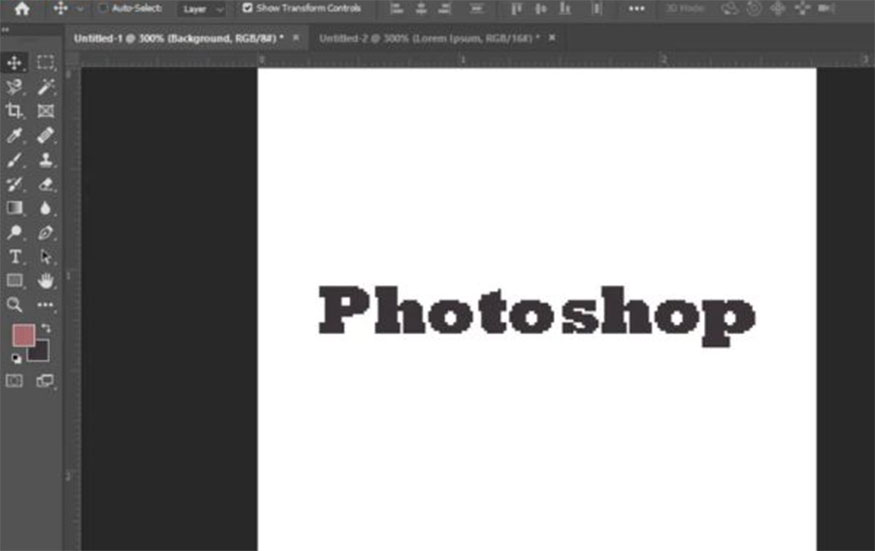Viewport: 875px width, 551px height.
Task: Select the Gradient tool
Action: pos(15,208)
